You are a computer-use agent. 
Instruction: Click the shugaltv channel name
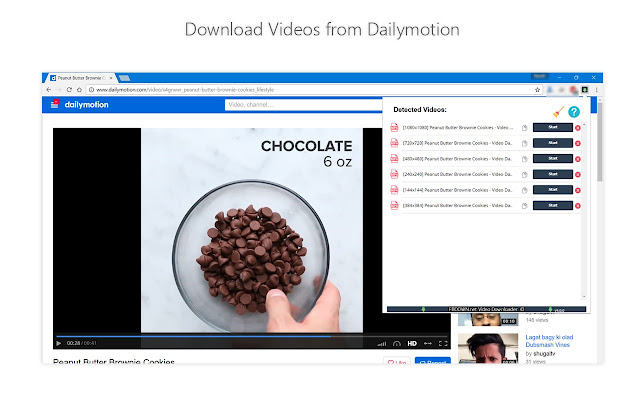pos(544,353)
